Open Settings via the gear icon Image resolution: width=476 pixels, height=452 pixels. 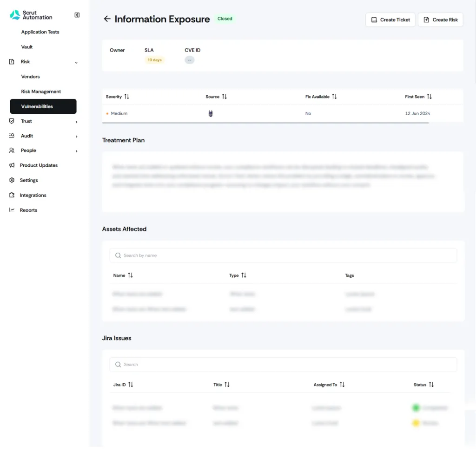13,180
